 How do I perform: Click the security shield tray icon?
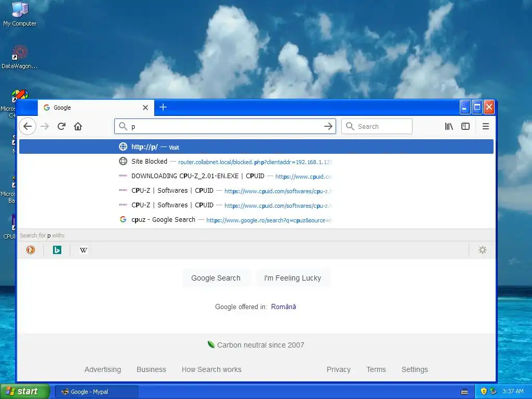[x=484, y=392]
